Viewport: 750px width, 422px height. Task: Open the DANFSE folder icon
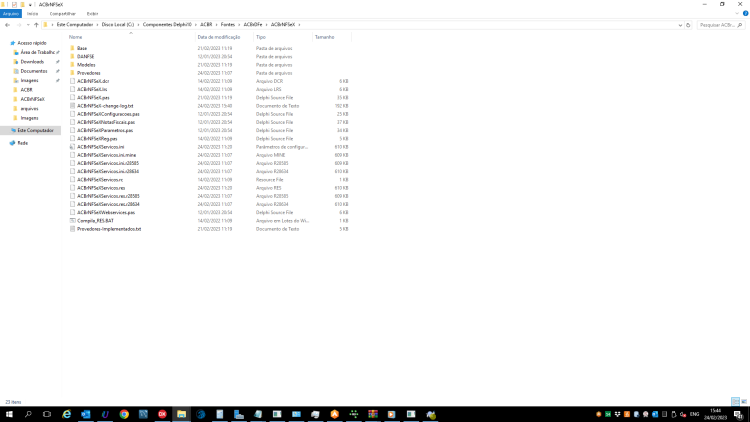(x=72, y=56)
